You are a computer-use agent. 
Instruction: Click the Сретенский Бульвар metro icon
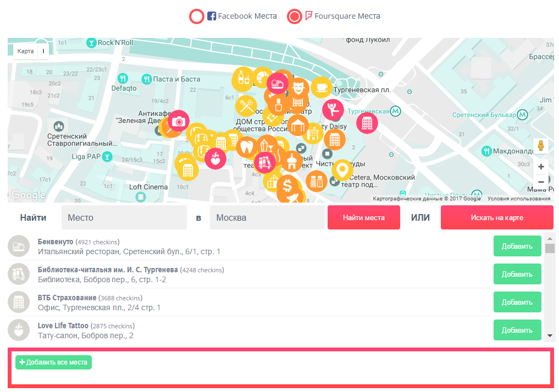point(522,115)
